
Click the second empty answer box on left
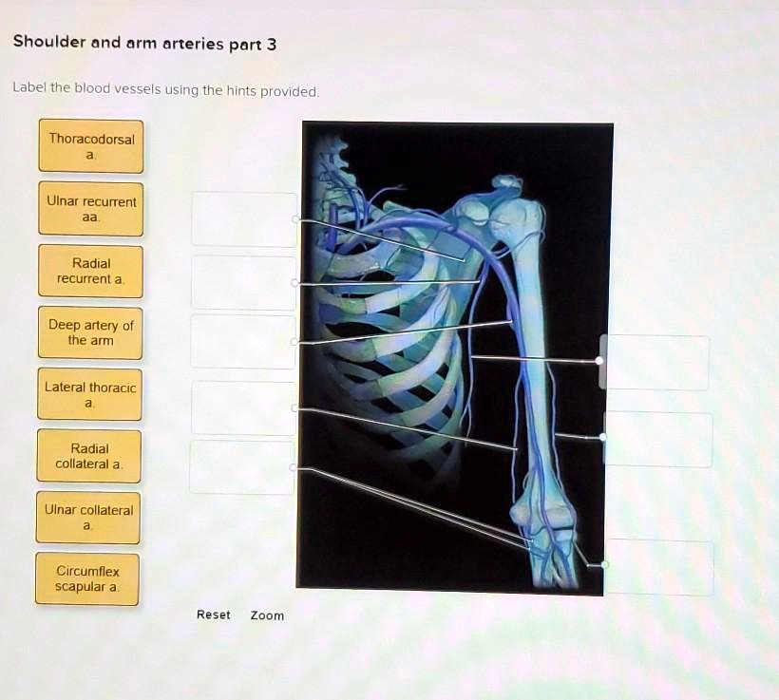pyautogui.click(x=242, y=281)
